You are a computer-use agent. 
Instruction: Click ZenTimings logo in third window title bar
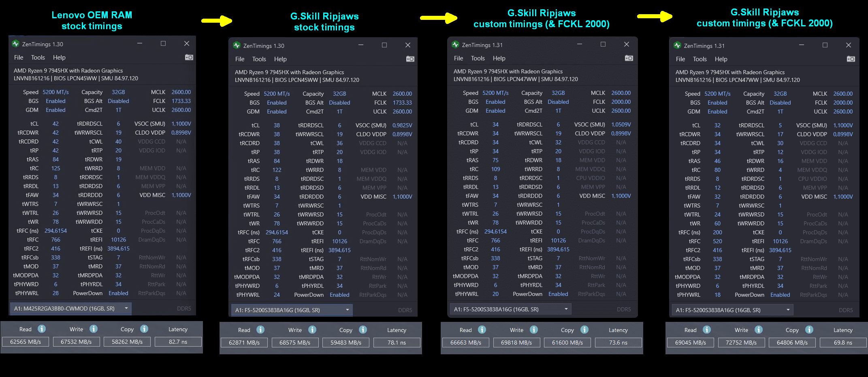456,45
